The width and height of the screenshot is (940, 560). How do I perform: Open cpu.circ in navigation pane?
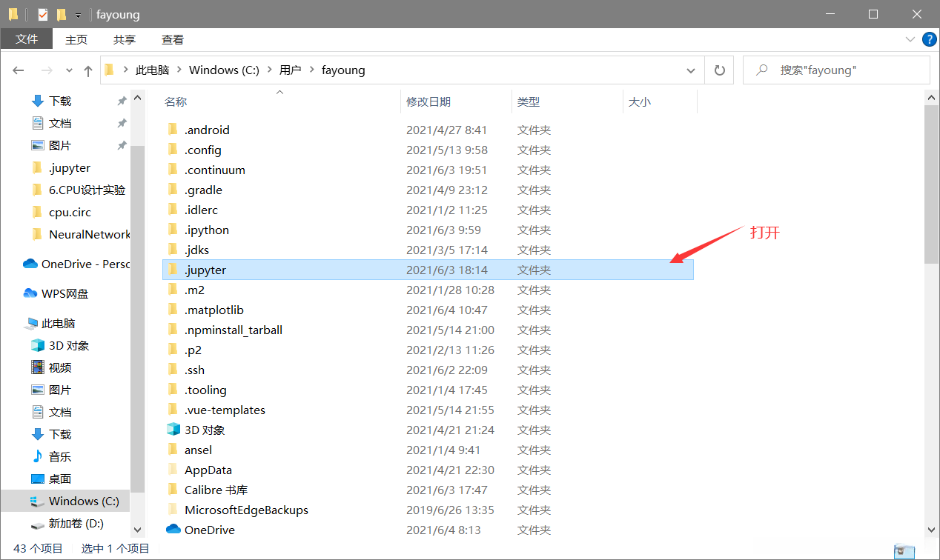click(70, 212)
